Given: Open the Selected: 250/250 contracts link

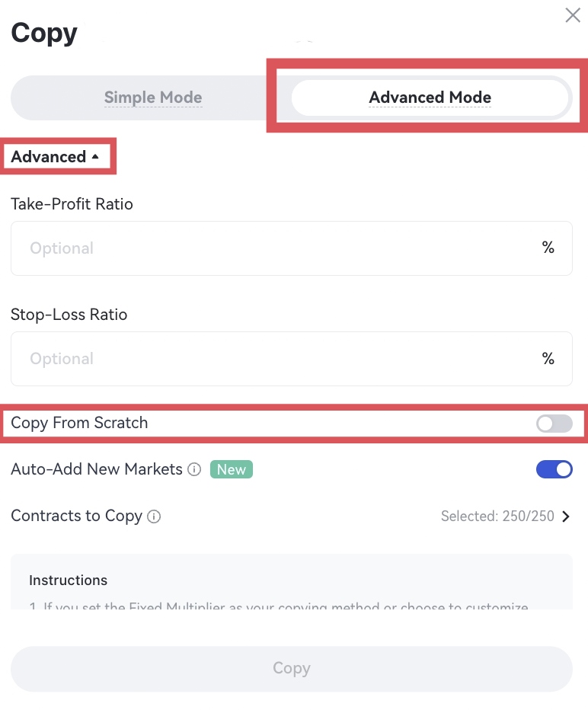Looking at the screenshot, I should (497, 517).
